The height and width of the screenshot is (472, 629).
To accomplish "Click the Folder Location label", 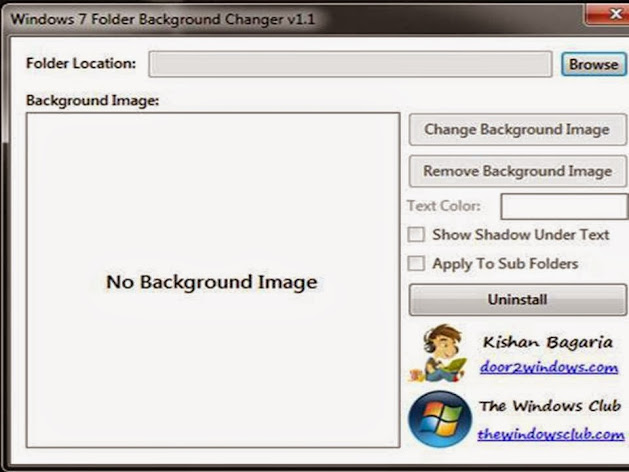I will point(81,63).
